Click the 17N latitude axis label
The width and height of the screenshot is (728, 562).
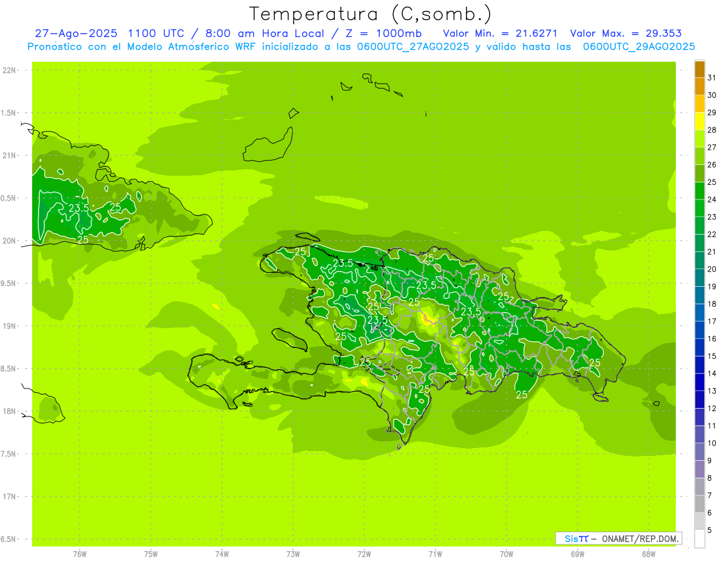click(10, 497)
